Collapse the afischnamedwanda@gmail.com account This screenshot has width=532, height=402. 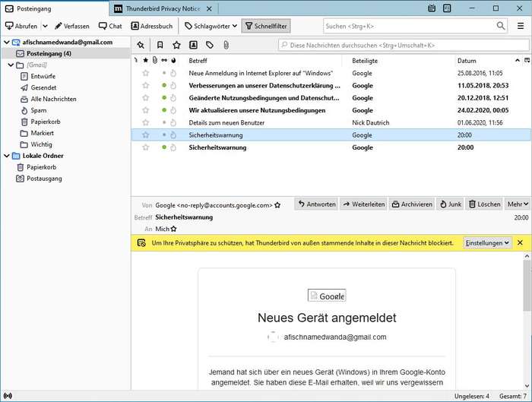coord(6,42)
